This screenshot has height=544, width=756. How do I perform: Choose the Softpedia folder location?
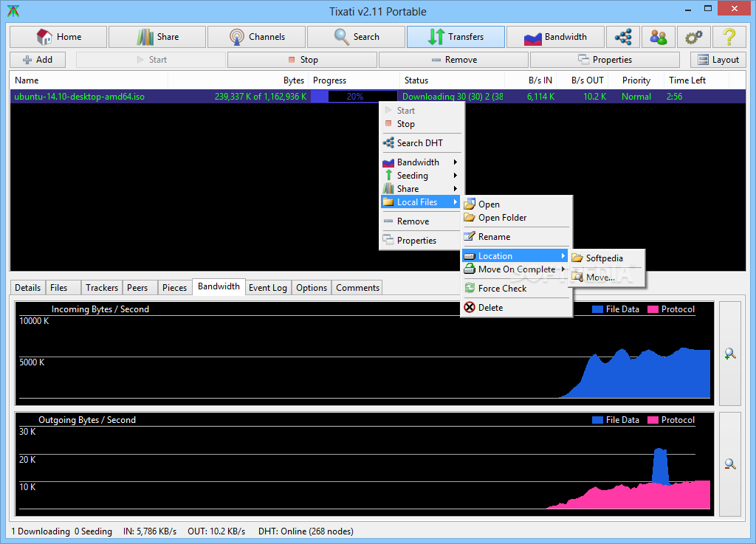click(x=607, y=258)
